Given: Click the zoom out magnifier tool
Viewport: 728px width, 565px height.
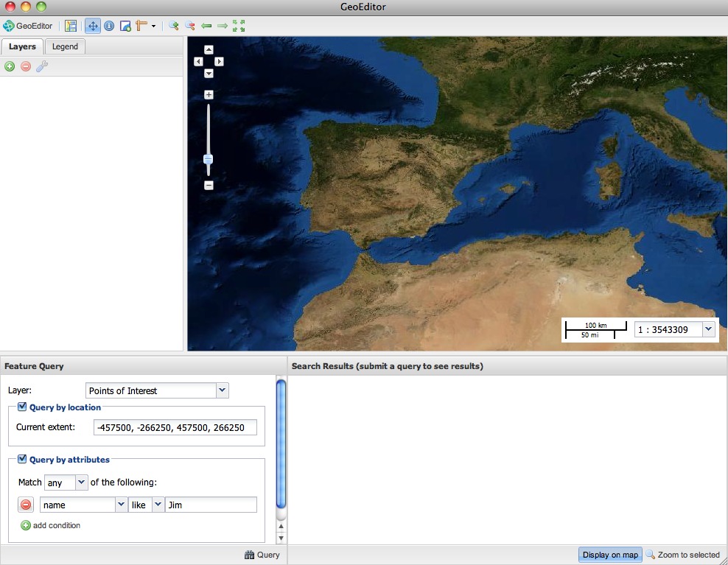Looking at the screenshot, I should point(190,26).
